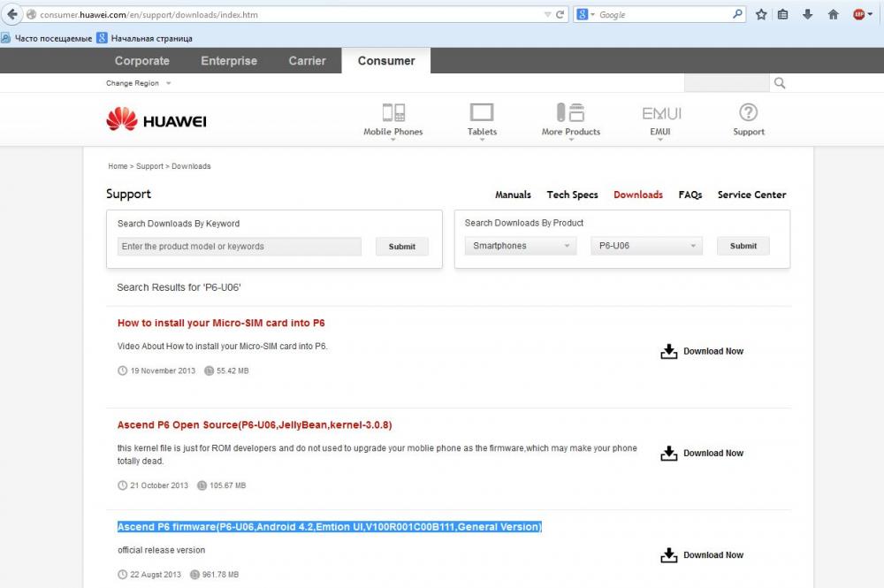Viewport: 884px width, 588px height.
Task: Click the Support question mark icon
Action: (748, 112)
